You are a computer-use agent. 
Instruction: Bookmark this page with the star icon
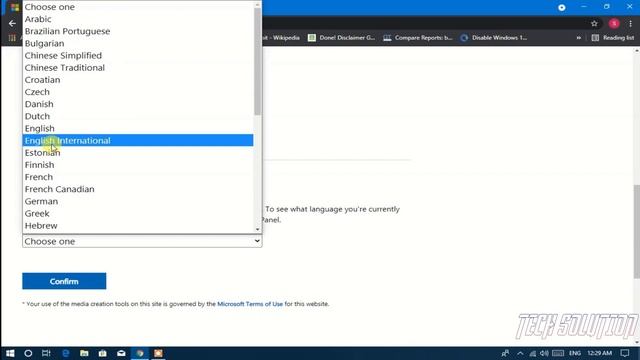(594, 24)
